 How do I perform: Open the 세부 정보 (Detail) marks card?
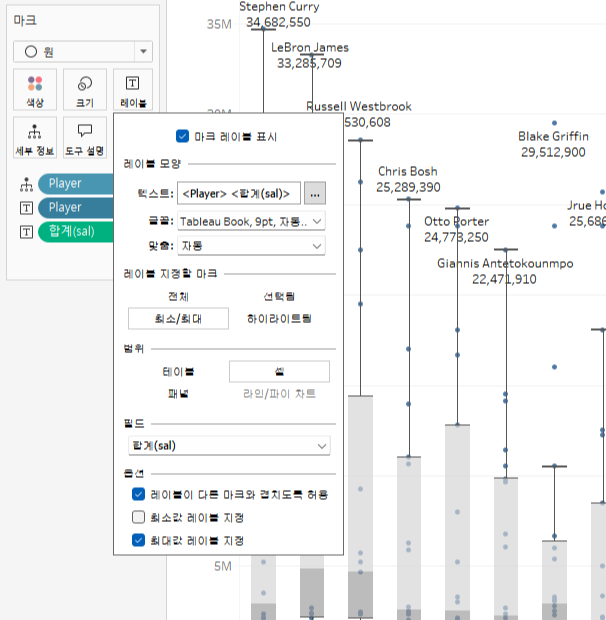point(35,138)
